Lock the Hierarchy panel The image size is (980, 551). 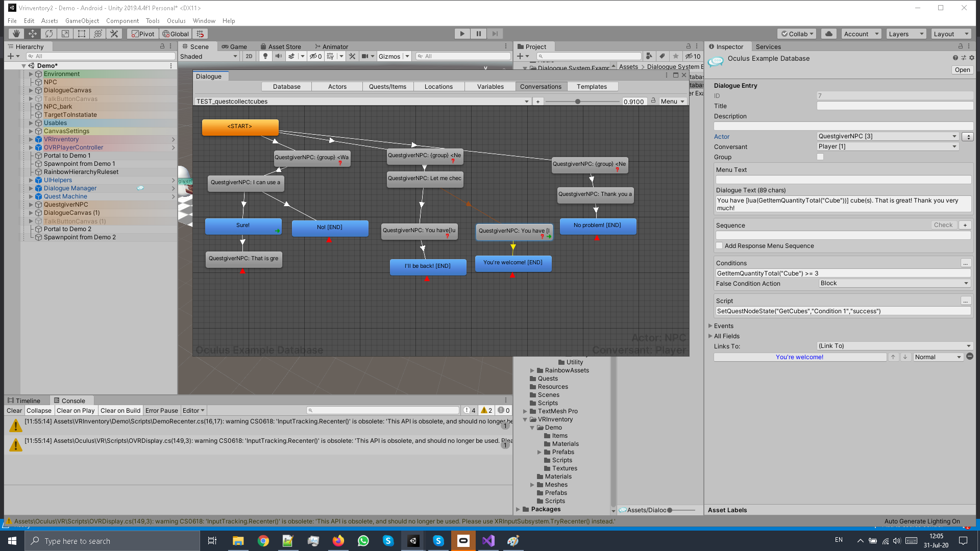(x=162, y=46)
